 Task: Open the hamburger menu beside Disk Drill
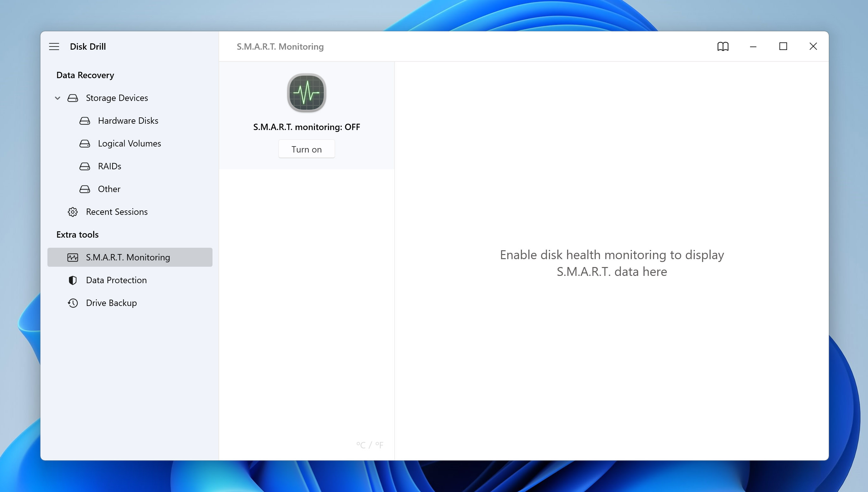click(54, 46)
